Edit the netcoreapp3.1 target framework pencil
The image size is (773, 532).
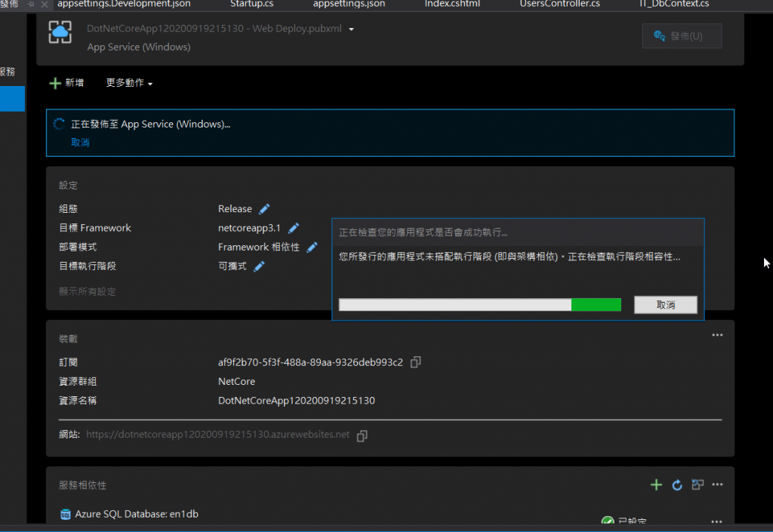294,228
